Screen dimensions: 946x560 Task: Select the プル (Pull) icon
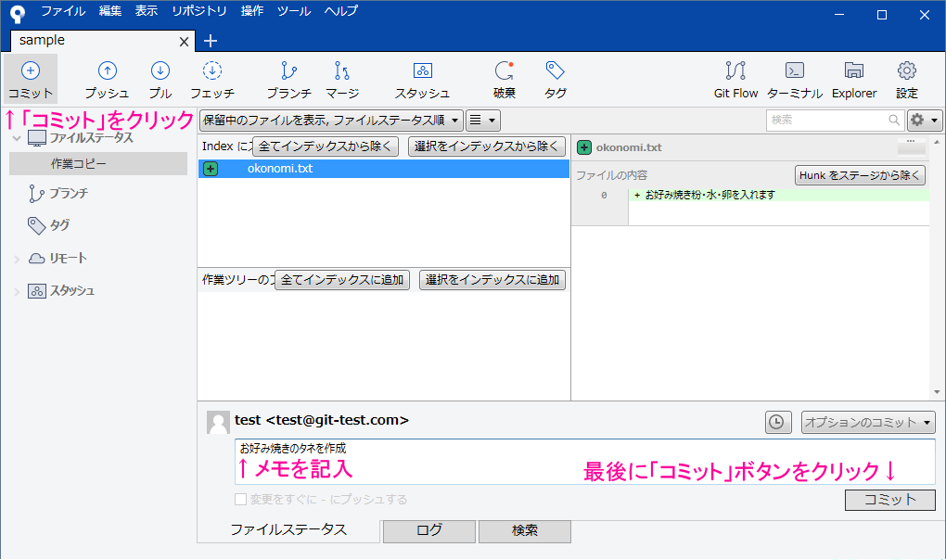click(160, 78)
